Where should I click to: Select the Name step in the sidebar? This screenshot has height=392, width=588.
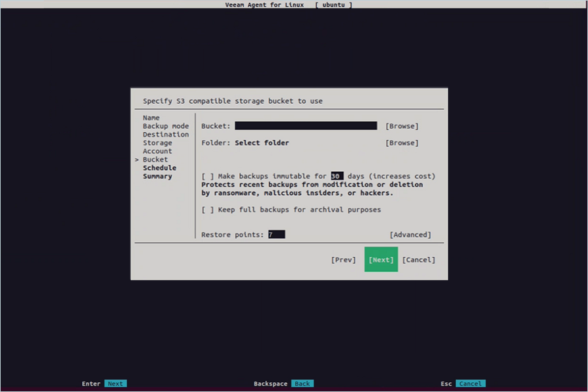[151, 118]
